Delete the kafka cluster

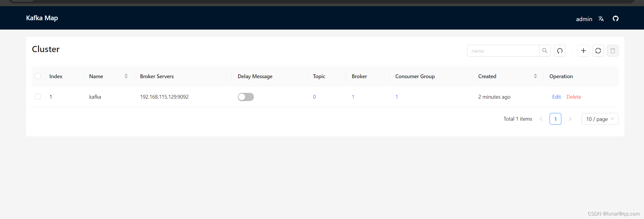[574, 97]
